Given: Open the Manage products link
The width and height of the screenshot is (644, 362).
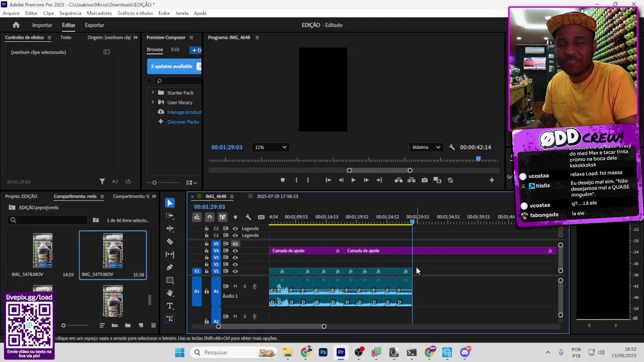Looking at the screenshot, I should pyautogui.click(x=184, y=112).
